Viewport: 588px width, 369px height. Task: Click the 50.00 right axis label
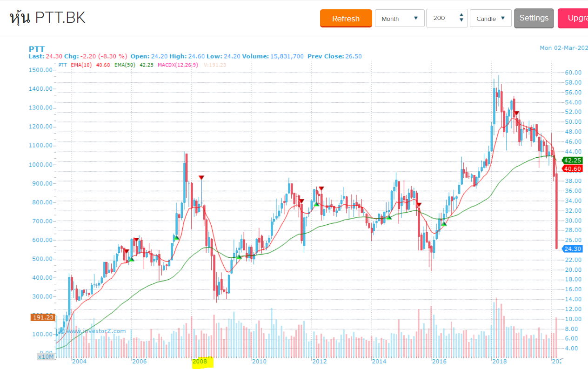[573, 122]
